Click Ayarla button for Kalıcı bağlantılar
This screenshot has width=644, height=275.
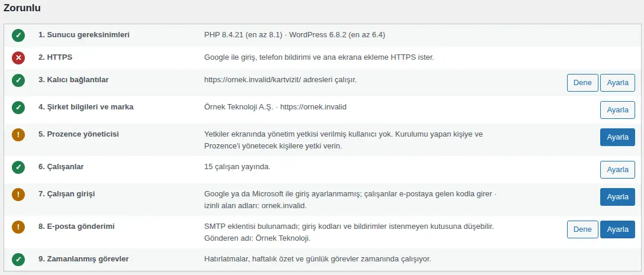pos(617,83)
